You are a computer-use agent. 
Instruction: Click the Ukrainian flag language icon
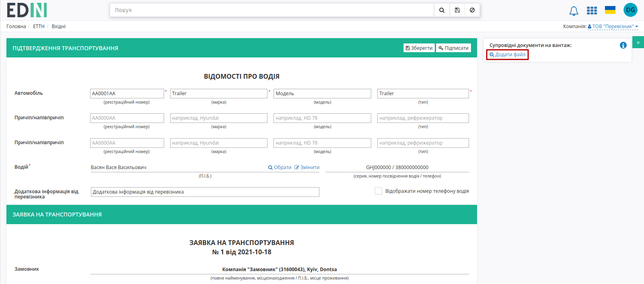tap(610, 10)
